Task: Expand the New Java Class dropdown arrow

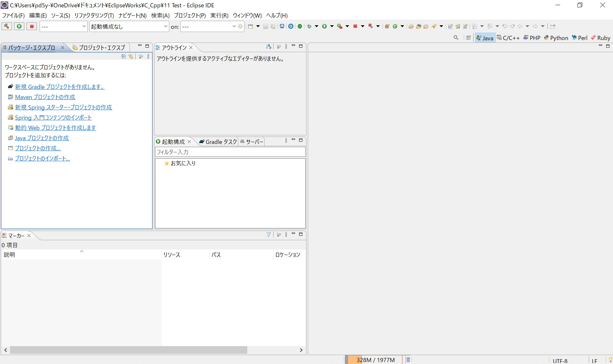Action: tap(402, 26)
